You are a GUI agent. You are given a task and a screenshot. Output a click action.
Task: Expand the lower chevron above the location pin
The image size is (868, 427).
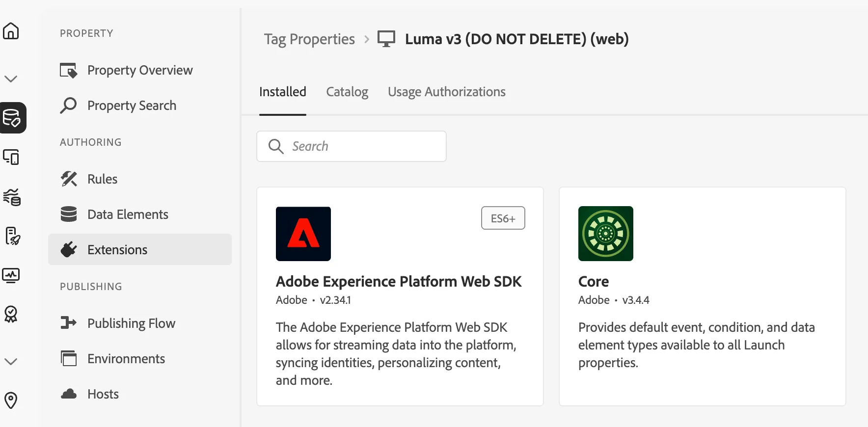point(11,361)
